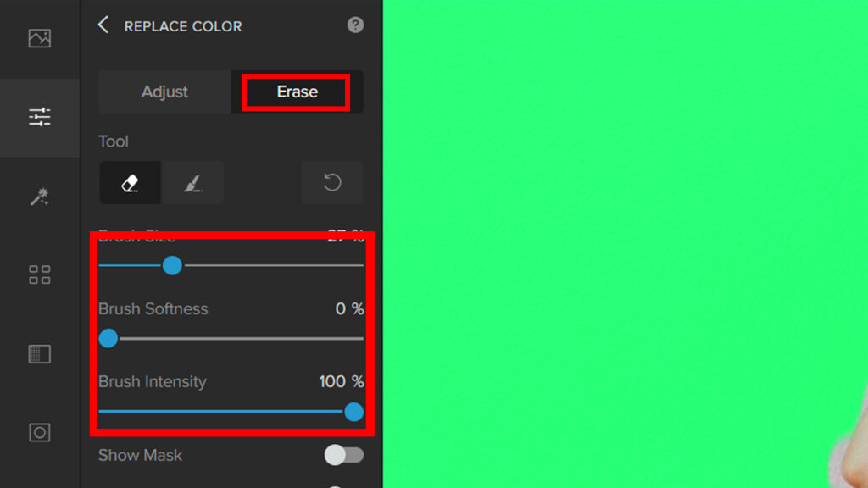Open the frames icon in sidebar

point(39,433)
